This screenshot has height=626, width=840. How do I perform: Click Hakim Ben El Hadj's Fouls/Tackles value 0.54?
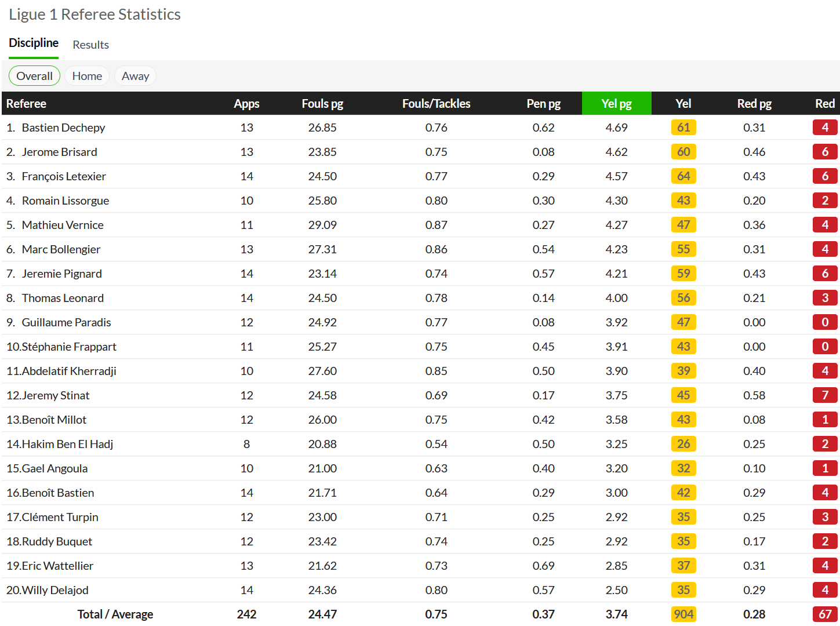(436, 444)
